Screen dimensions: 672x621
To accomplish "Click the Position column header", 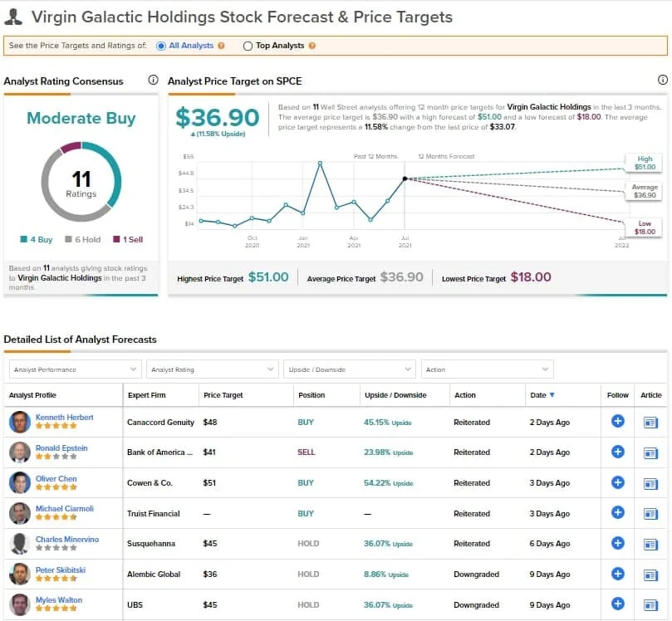I will tap(311, 395).
